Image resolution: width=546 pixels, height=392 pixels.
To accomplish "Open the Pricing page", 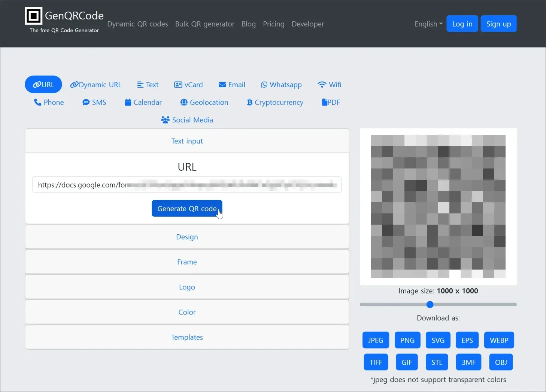I will coord(274,24).
